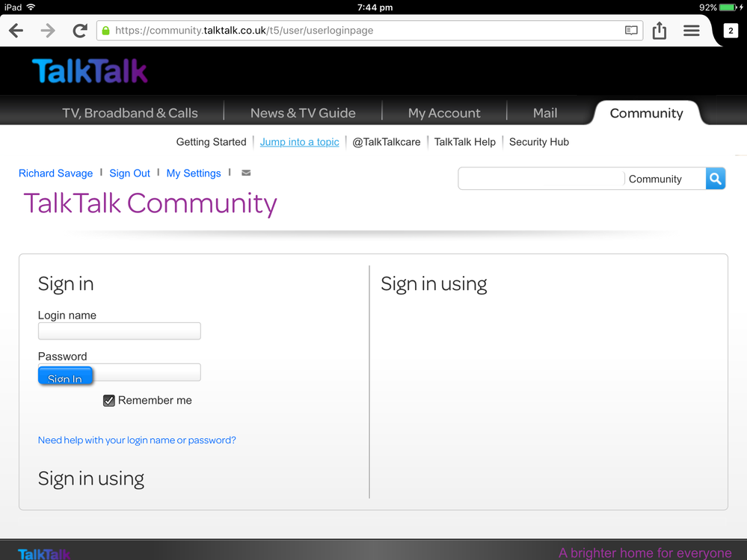Open the Getting Started submenu link
The height and width of the screenshot is (560, 747).
(211, 142)
